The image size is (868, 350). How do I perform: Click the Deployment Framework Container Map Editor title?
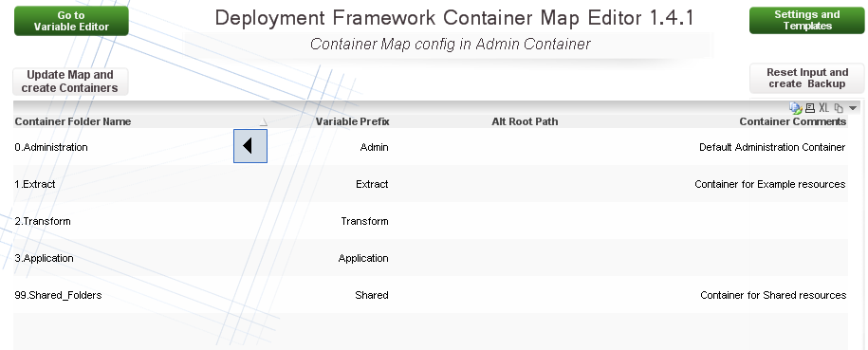click(454, 18)
